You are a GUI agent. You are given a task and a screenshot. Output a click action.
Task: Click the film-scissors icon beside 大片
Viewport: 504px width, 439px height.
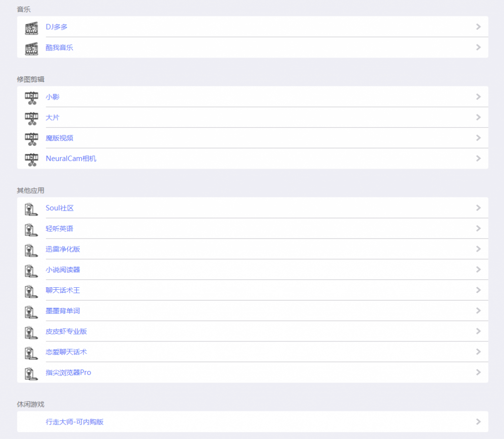coord(31,118)
